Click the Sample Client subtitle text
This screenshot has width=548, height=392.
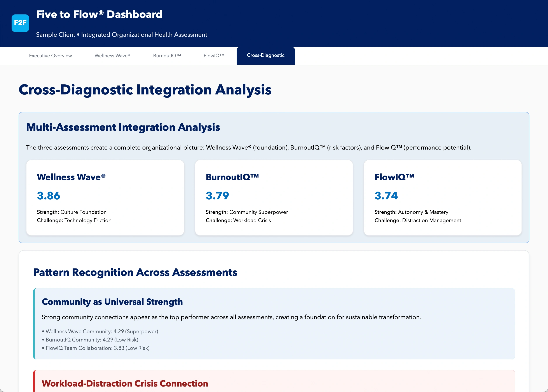click(x=122, y=35)
